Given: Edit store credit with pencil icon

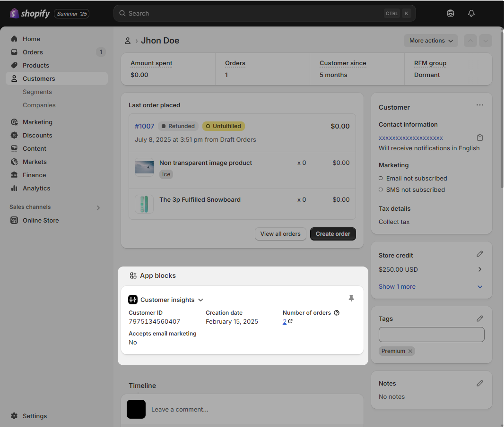Looking at the screenshot, I should pos(480,254).
